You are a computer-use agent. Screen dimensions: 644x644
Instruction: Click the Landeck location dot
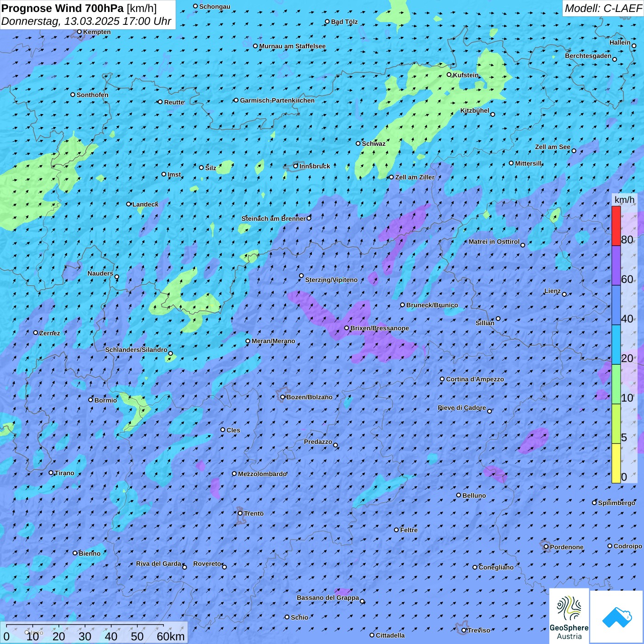[129, 204]
